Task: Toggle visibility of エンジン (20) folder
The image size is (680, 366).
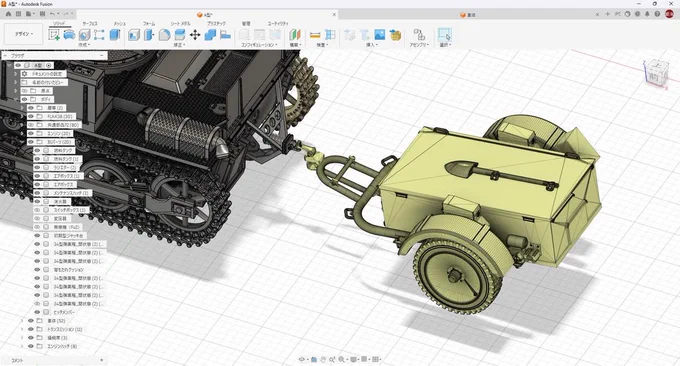Action: (31, 133)
